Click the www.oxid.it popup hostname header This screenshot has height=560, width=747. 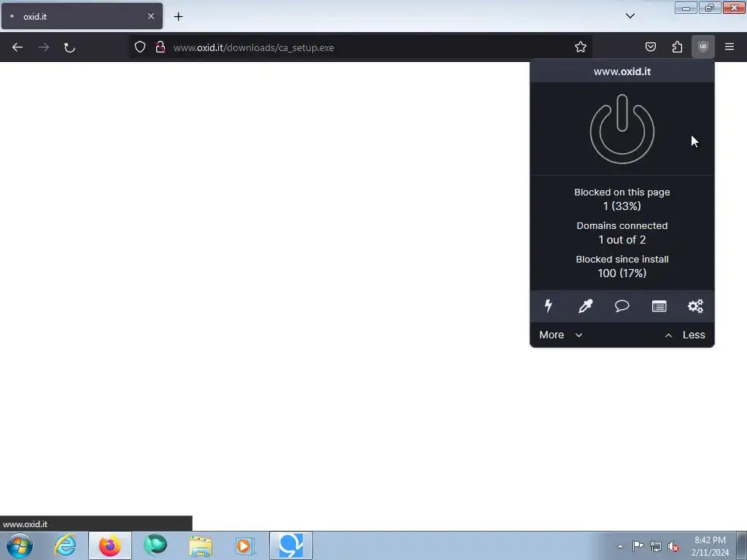point(622,71)
